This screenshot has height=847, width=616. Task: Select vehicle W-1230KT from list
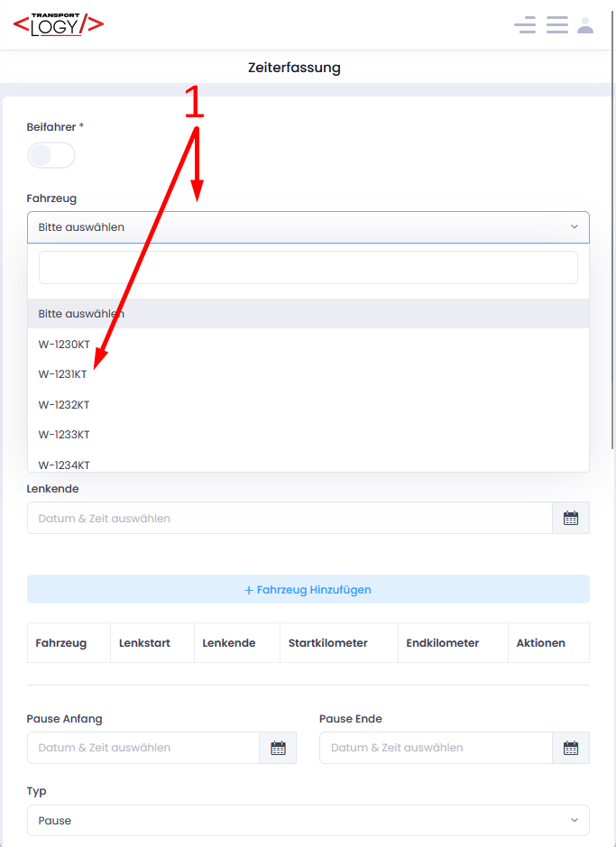click(64, 344)
